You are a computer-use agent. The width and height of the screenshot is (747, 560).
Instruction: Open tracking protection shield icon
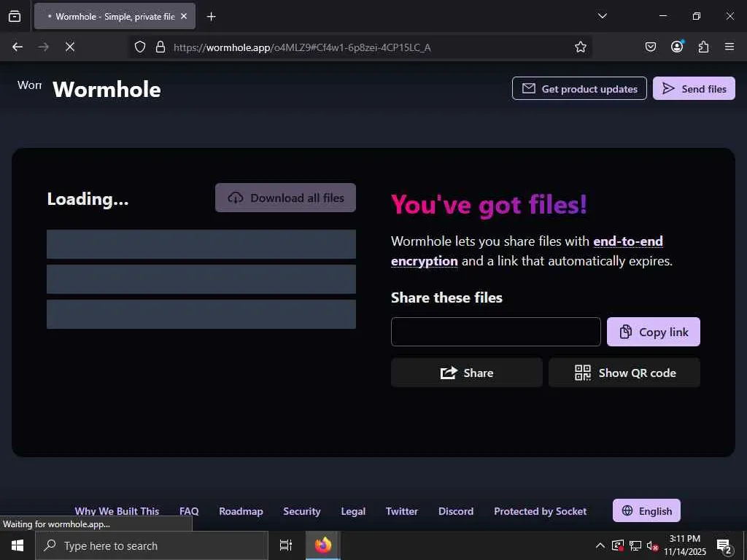[x=139, y=47]
